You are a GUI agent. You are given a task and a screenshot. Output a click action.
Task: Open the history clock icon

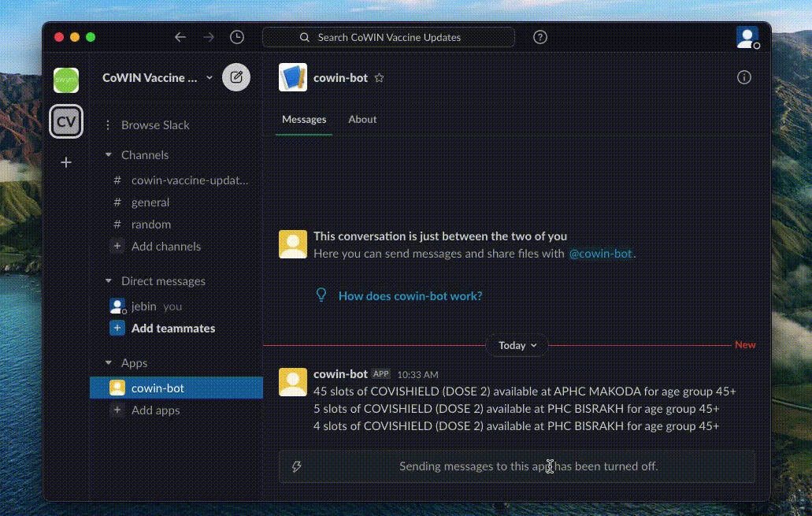(237, 37)
